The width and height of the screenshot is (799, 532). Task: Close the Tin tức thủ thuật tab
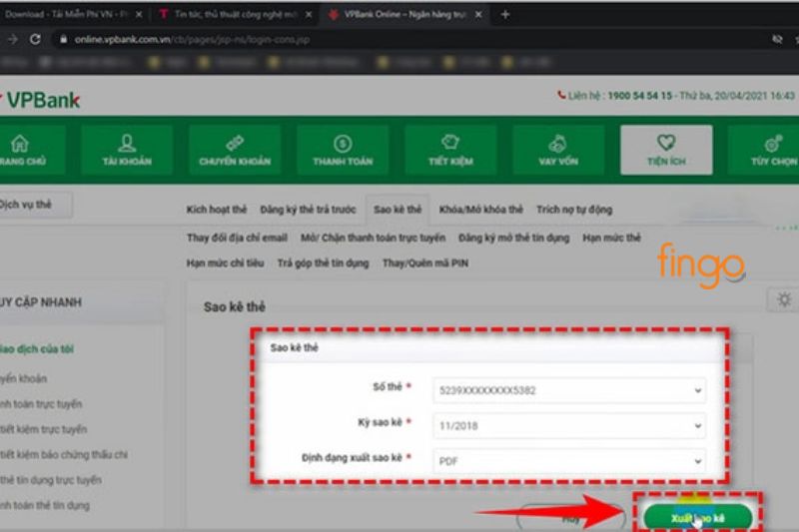pos(309,15)
